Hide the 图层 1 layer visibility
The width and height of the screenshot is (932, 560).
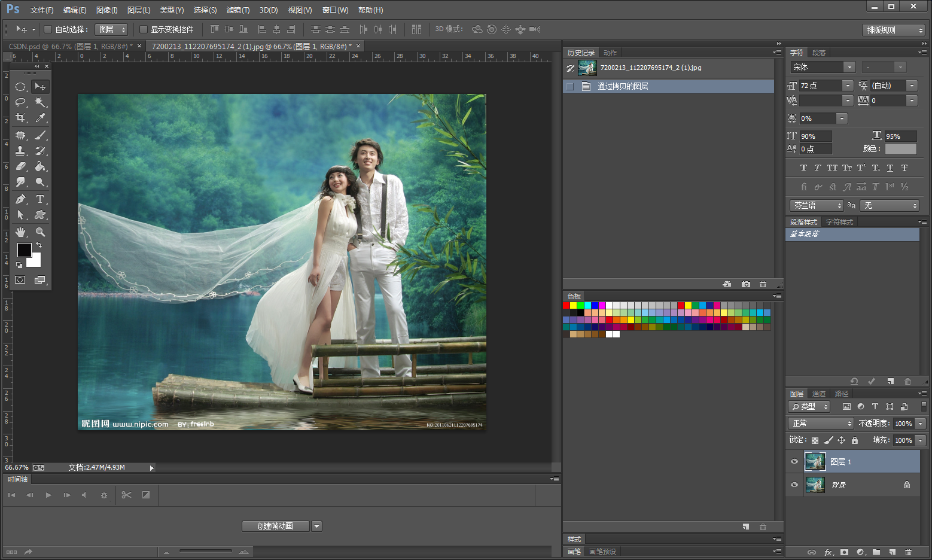[x=794, y=461]
